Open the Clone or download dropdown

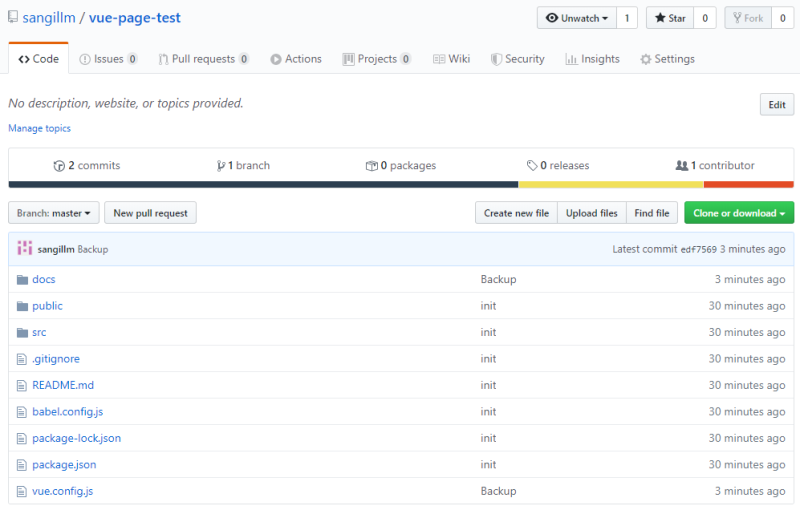(739, 213)
